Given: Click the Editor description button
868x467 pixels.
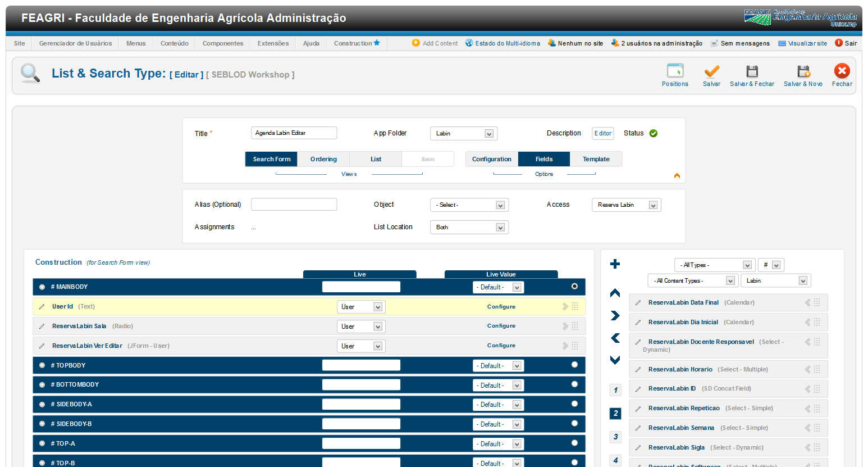Looking at the screenshot, I should pyautogui.click(x=602, y=134).
